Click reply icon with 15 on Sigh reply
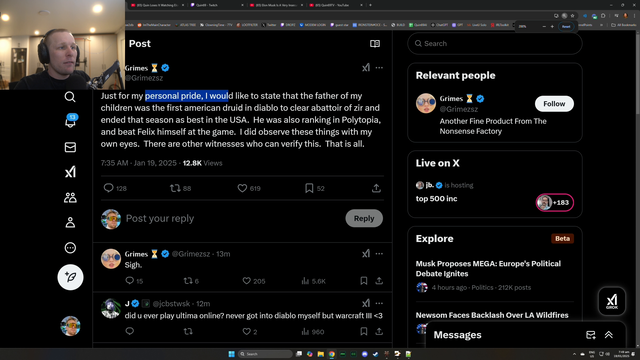This screenshot has width=640, height=360. click(134, 281)
